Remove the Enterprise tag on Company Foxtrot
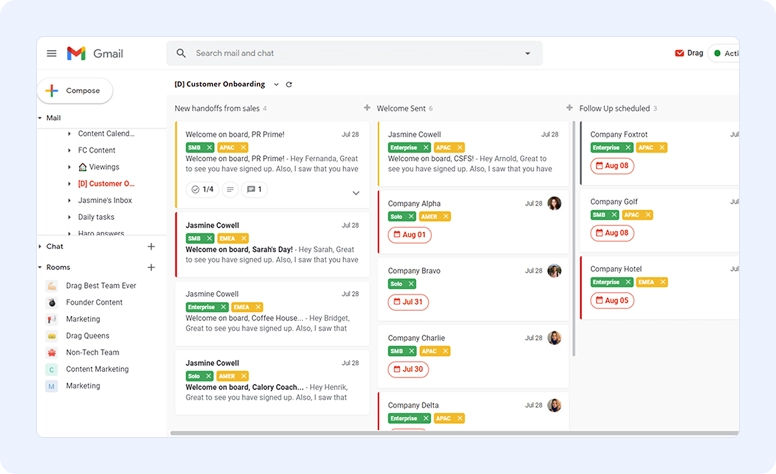776x474 pixels. pos(628,147)
